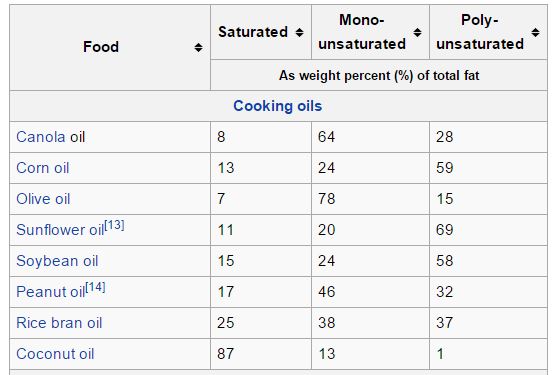Open the Canola link

pyautogui.click(x=41, y=137)
